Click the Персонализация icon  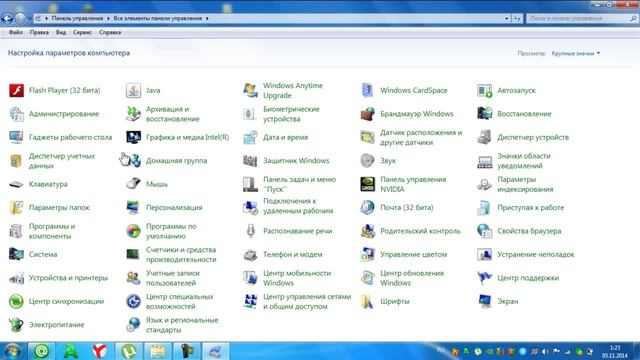133,207
